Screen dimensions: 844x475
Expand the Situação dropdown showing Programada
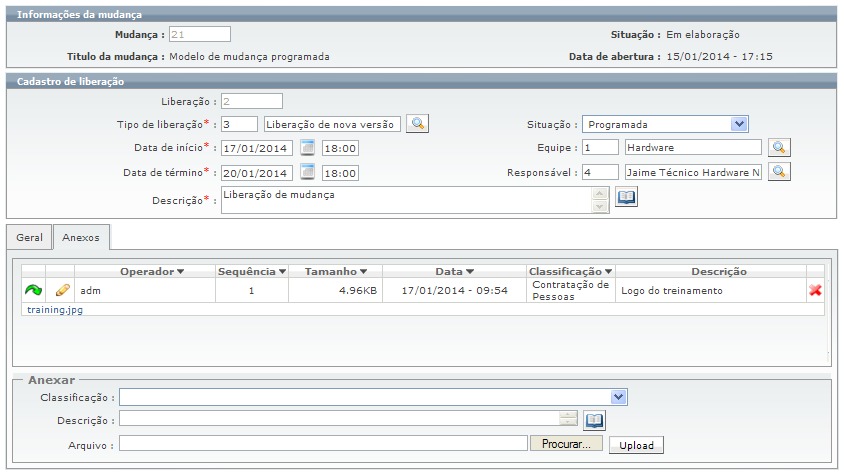tap(739, 124)
